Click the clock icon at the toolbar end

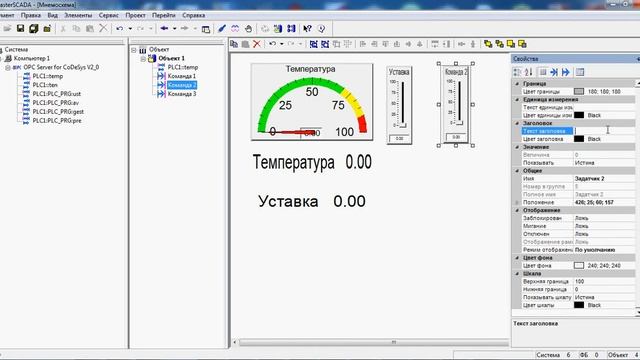[322, 29]
